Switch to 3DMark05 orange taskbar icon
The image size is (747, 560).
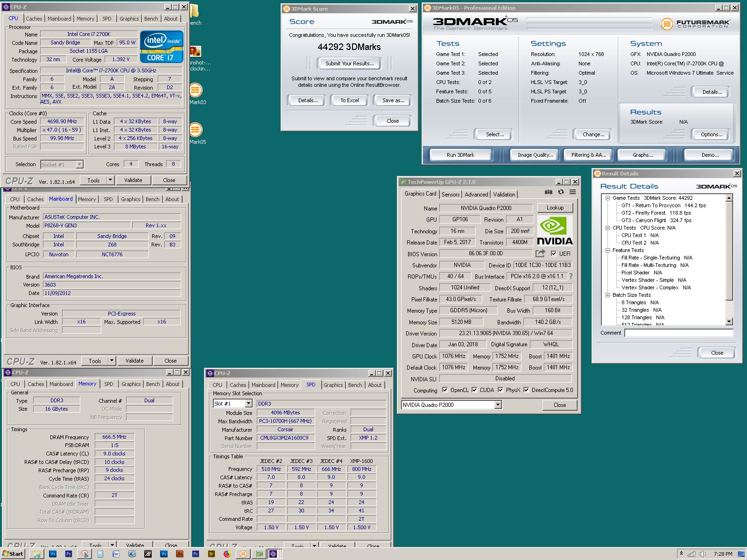click(243, 554)
